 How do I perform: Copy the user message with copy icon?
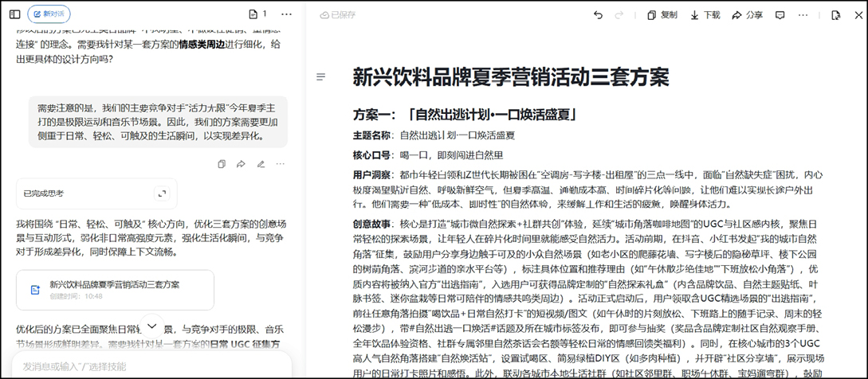click(x=222, y=164)
